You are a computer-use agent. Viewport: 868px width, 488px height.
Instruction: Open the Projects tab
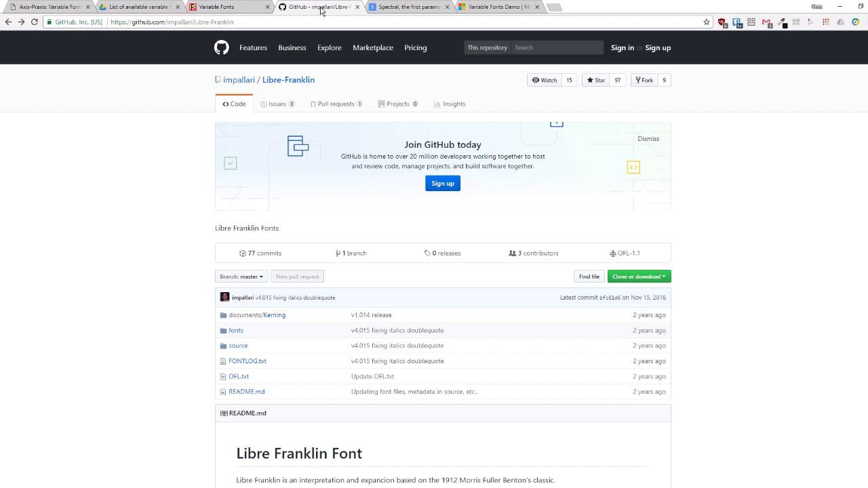(x=398, y=104)
